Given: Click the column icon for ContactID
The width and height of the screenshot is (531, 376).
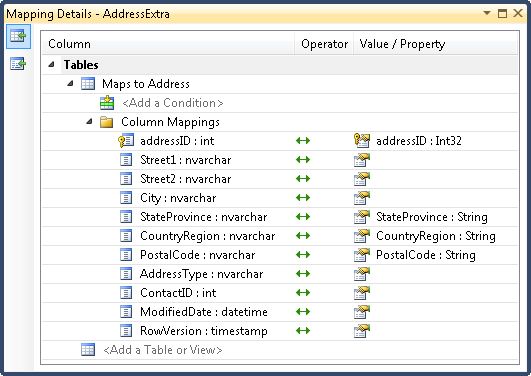Looking at the screenshot, I should [126, 293].
